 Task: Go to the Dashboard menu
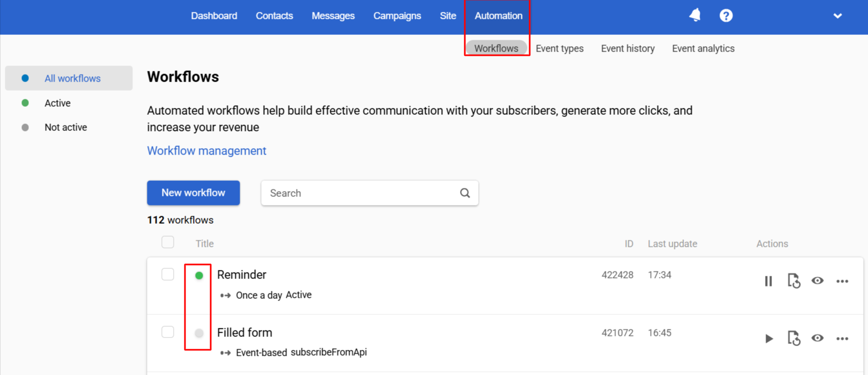click(214, 16)
